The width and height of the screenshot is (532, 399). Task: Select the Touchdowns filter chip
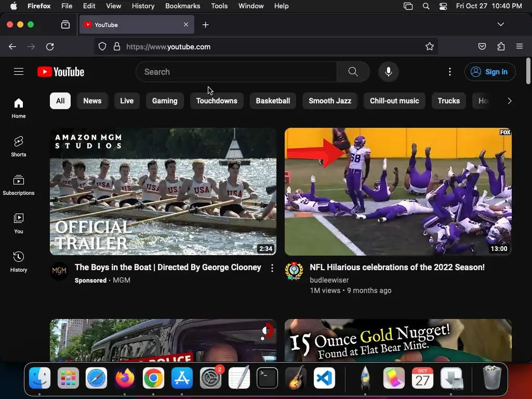coord(217,101)
